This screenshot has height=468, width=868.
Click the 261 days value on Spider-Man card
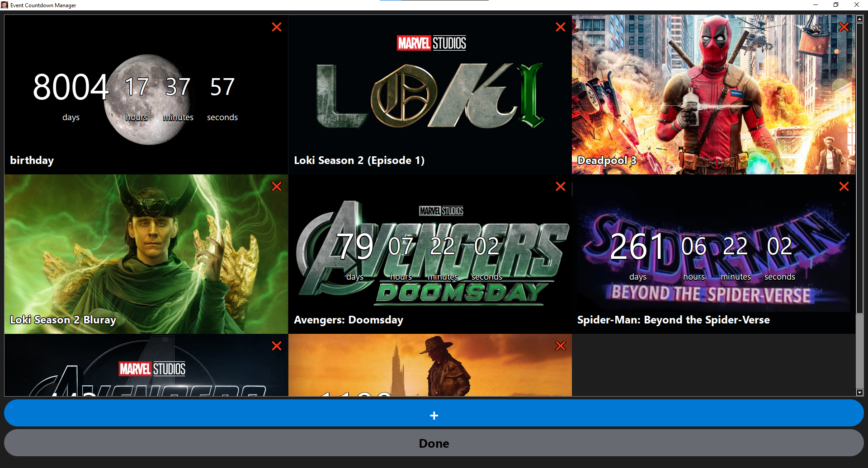637,246
